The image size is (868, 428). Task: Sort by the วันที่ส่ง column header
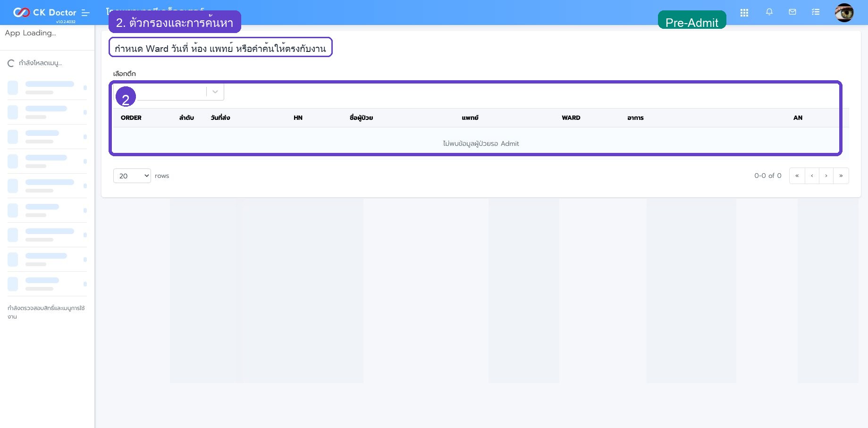tap(220, 117)
